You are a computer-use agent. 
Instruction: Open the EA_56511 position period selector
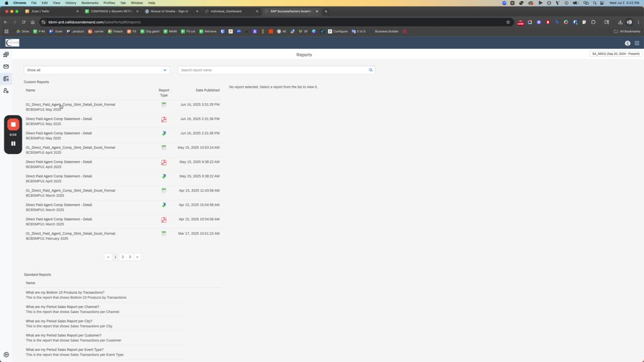tap(616, 54)
